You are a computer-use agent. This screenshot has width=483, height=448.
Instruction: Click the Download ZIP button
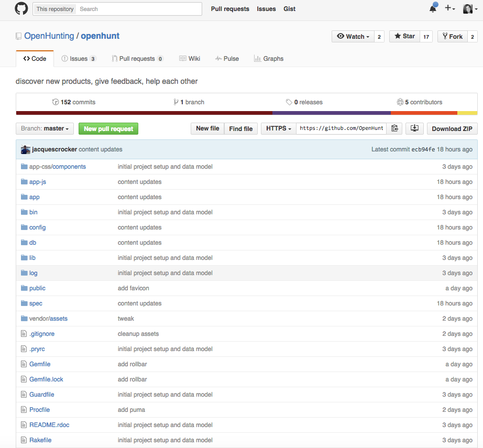(452, 128)
